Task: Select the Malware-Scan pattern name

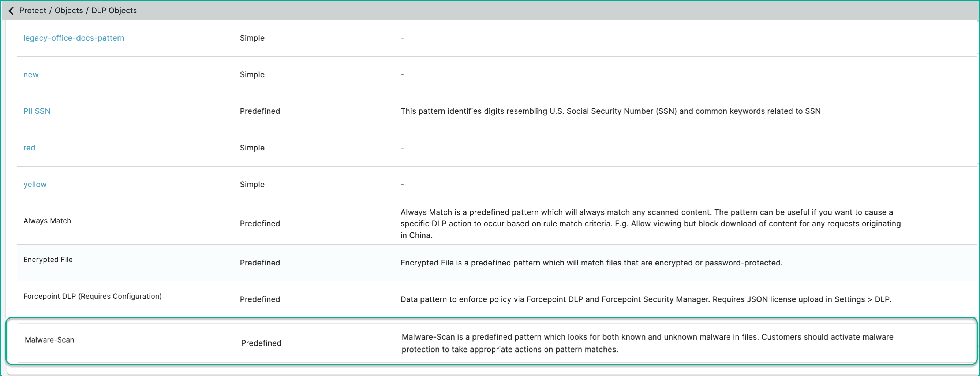Action: [49, 340]
